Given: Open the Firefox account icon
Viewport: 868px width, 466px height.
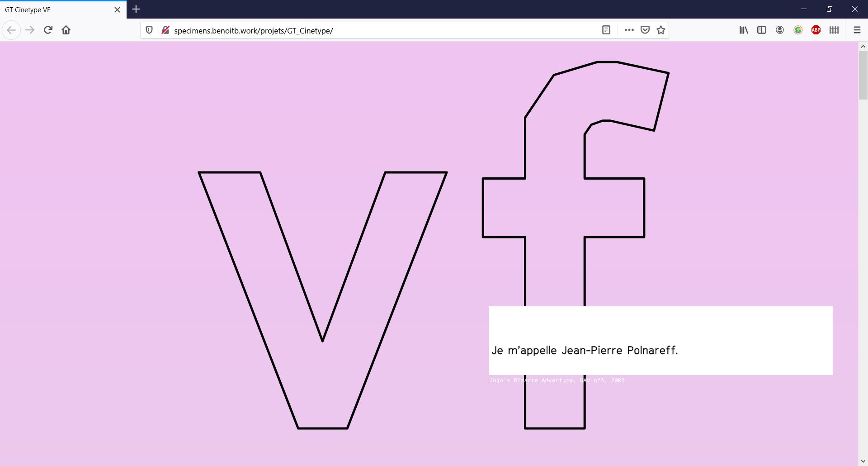Looking at the screenshot, I should tap(780, 30).
